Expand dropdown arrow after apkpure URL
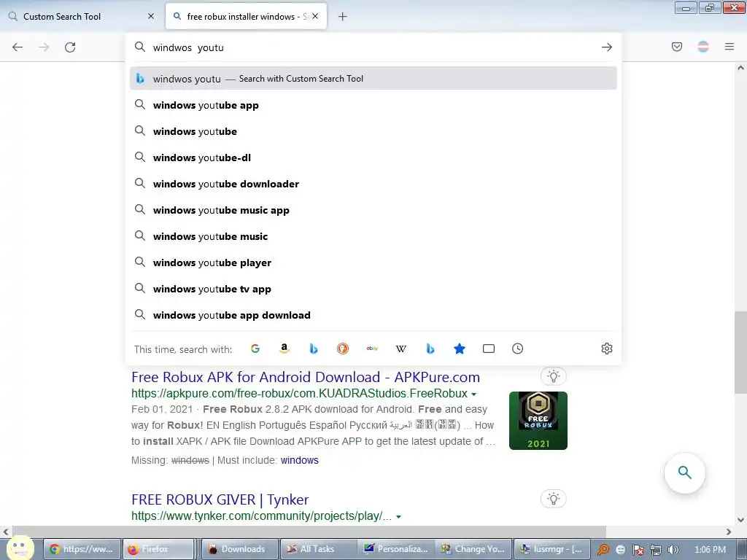Image resolution: width=747 pixels, height=560 pixels. pos(473,394)
